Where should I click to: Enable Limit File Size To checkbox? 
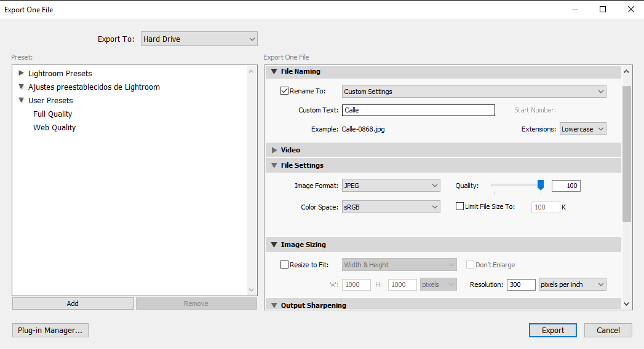459,206
